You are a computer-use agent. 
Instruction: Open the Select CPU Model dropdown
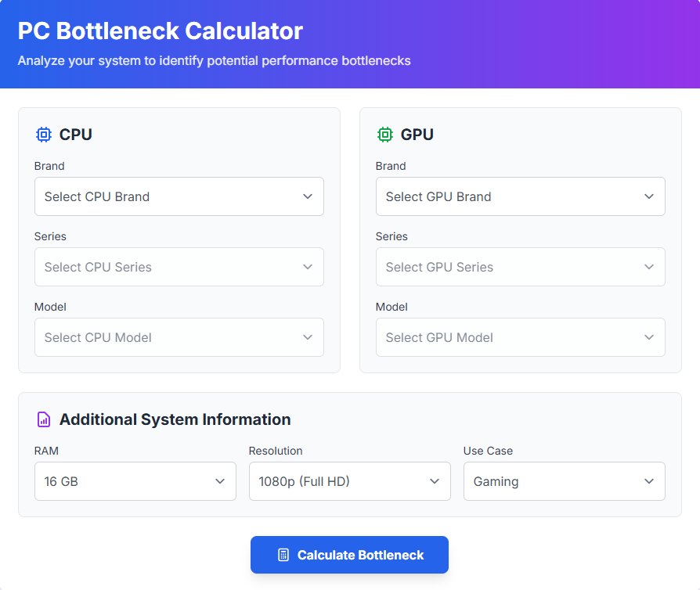click(179, 337)
